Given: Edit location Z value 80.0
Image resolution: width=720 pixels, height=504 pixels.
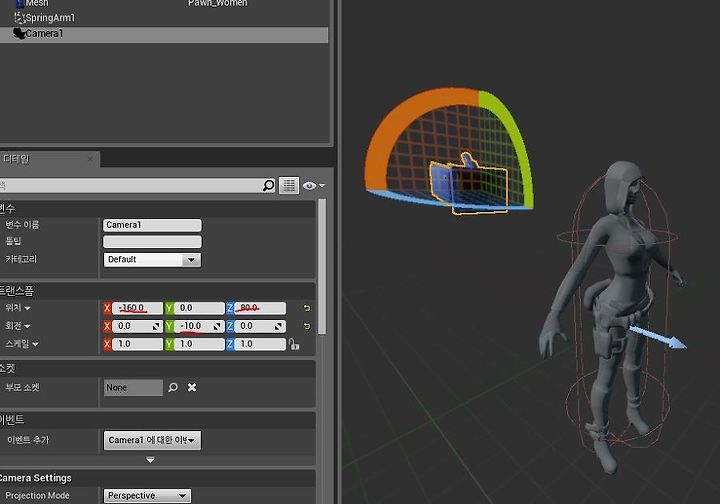Looking at the screenshot, I should [x=260, y=308].
